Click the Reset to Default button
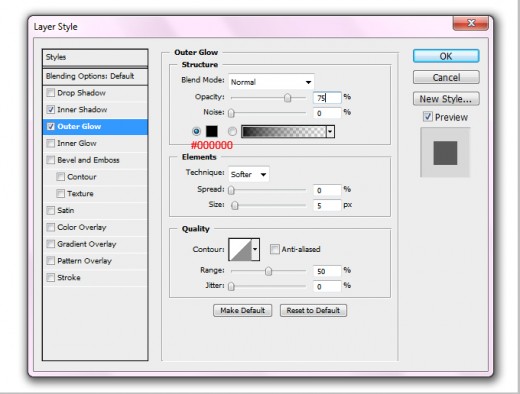Screen dimensions: 520x394 (x=313, y=310)
